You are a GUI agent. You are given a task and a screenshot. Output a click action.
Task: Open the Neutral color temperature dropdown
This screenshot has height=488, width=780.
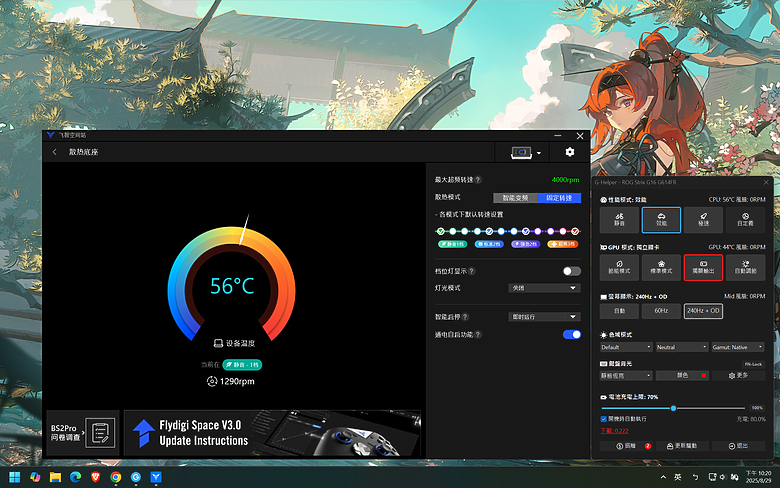coord(682,347)
